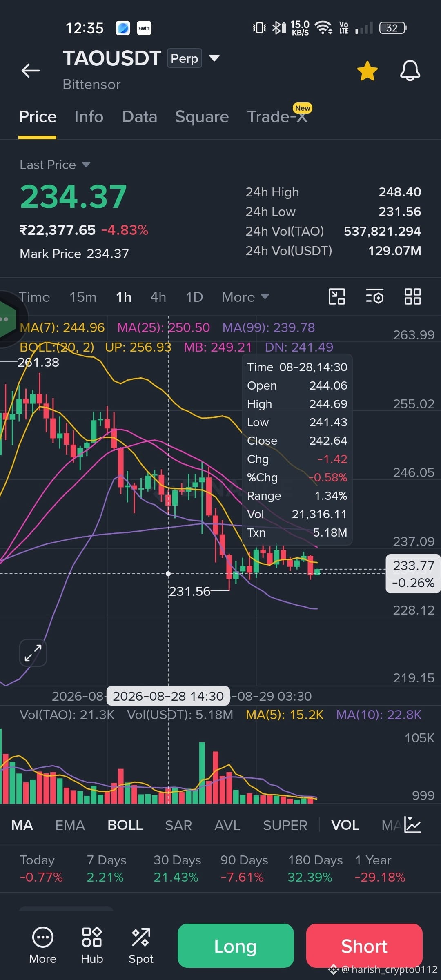This screenshot has width=441, height=980.
Task: Select the Vol(TAO): 21.3K label
Action: [x=67, y=715]
